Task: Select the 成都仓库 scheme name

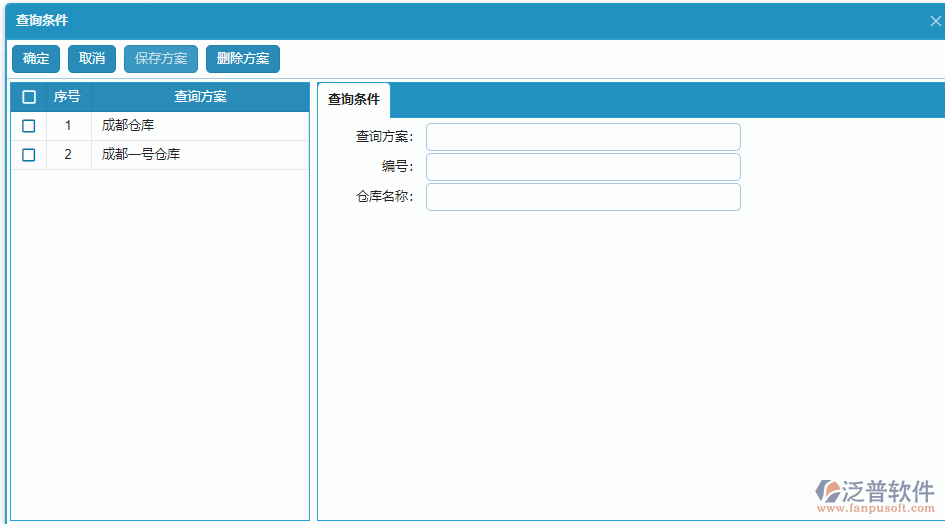Action: click(128, 126)
